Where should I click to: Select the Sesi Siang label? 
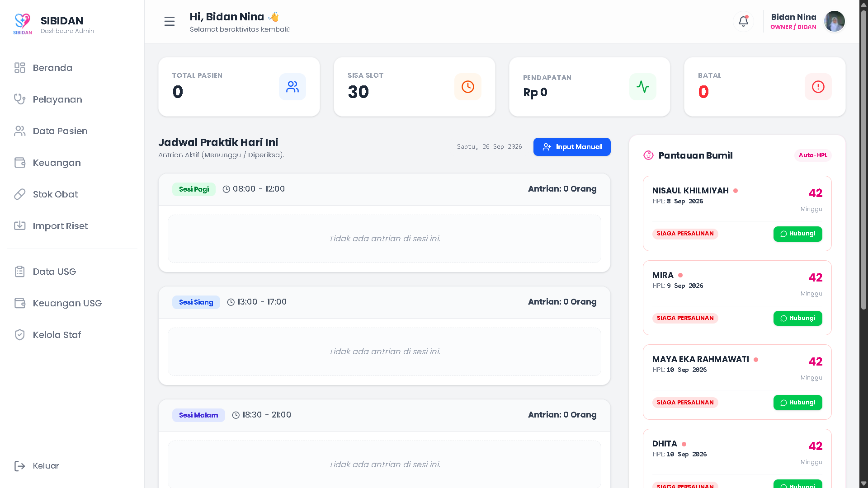tap(196, 302)
